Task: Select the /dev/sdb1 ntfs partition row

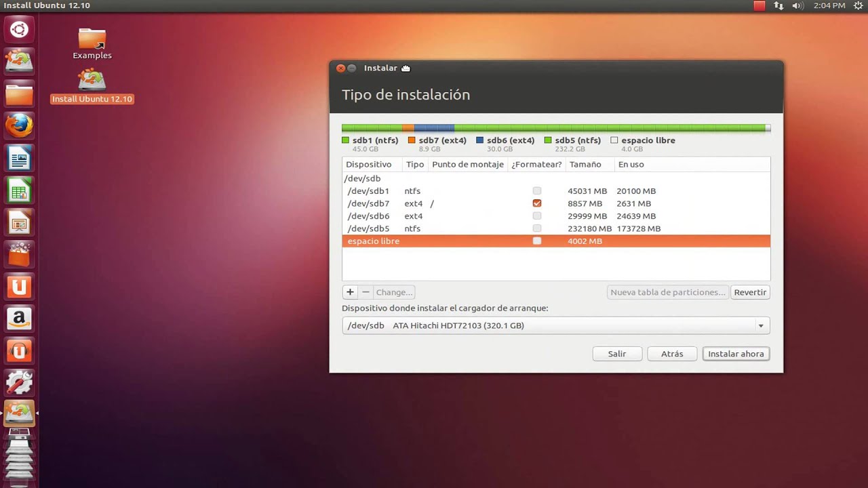Action: click(x=556, y=191)
